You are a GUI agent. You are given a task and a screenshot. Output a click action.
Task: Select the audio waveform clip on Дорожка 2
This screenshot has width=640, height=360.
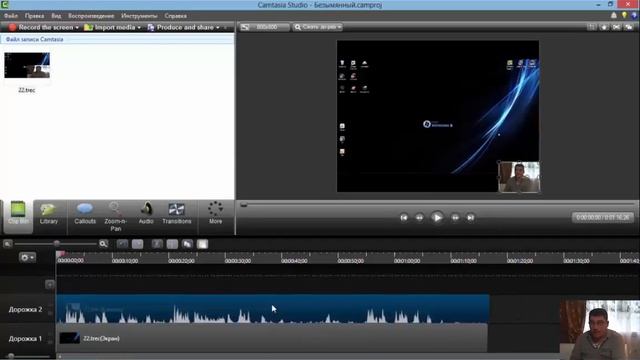click(273, 309)
